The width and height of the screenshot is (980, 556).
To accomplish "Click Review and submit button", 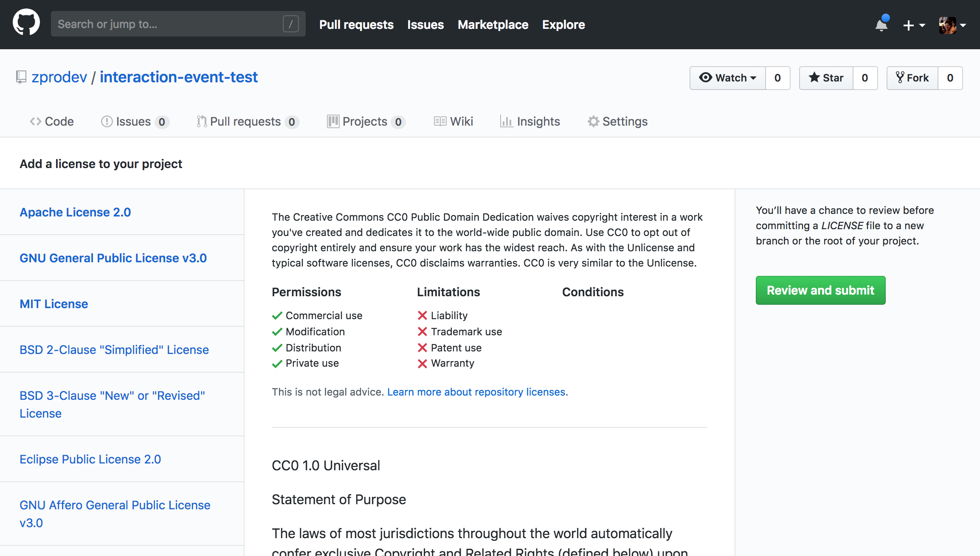I will pos(820,290).
